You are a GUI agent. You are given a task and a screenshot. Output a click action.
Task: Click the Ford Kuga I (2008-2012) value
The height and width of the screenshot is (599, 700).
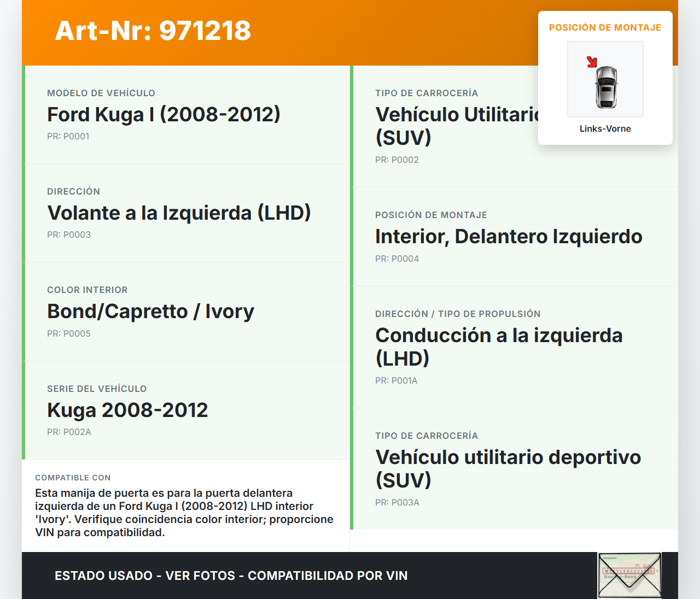pos(164,114)
